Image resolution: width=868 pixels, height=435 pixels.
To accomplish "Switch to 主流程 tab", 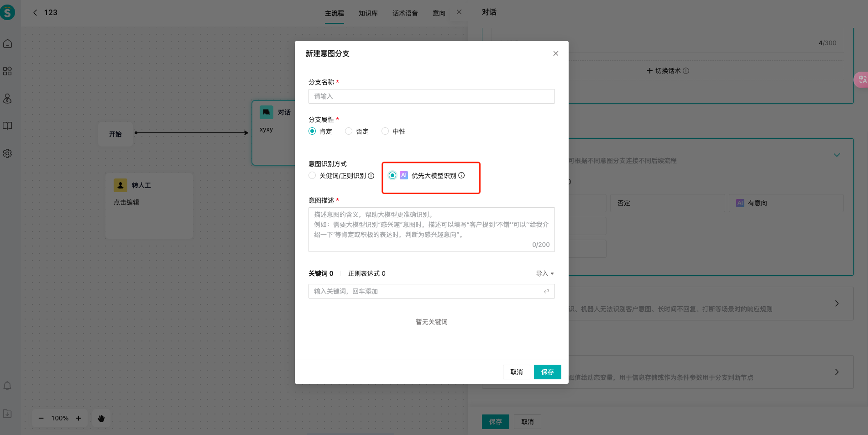I will point(335,14).
